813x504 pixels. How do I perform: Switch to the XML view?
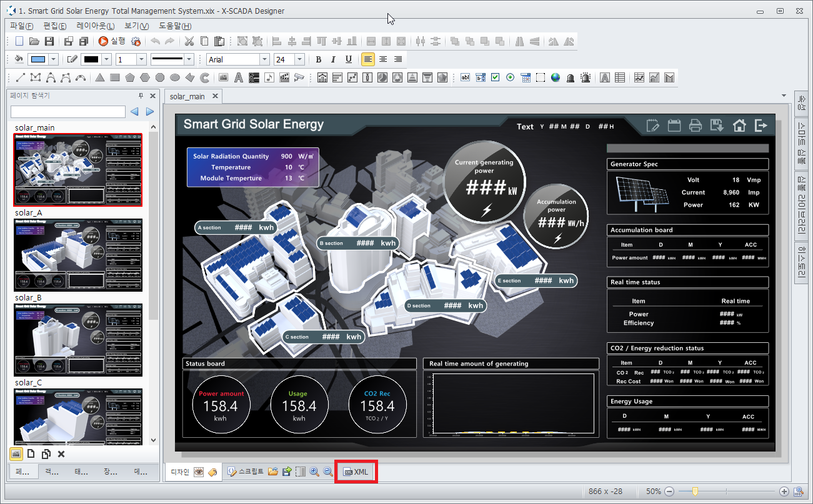(x=356, y=472)
